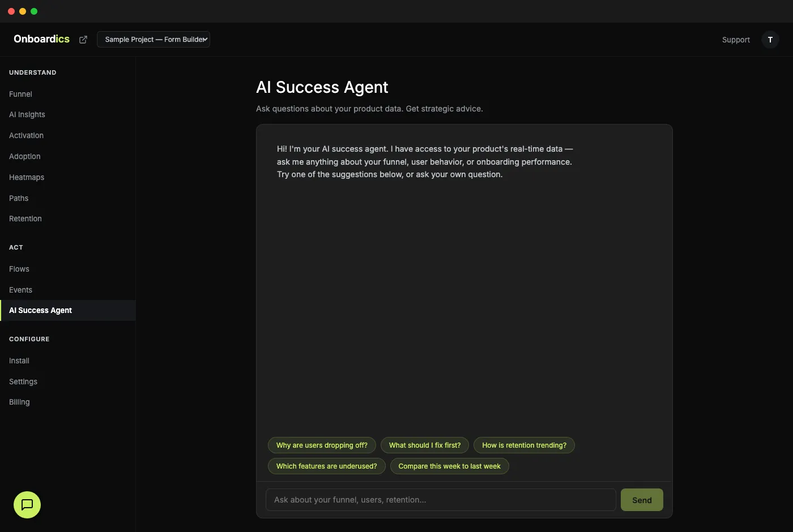Screen dimensions: 793x532
Task: Open Billing from the sidebar
Action: tap(19, 402)
